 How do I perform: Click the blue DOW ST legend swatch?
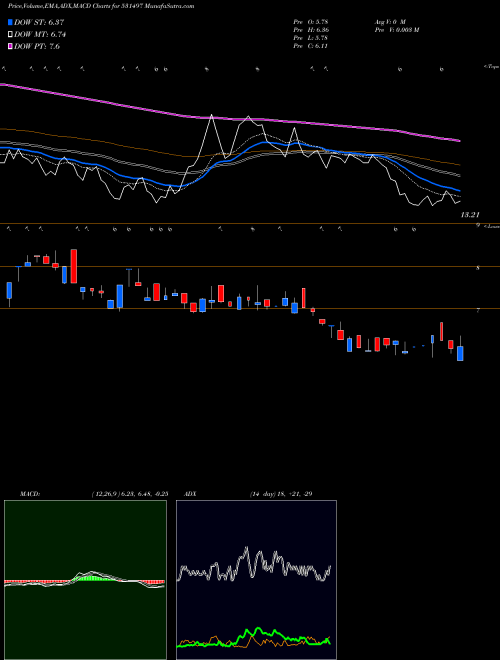click(x=10, y=22)
